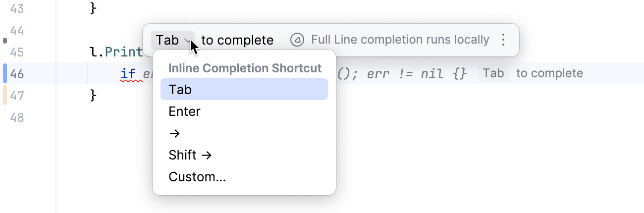Choose Custom... from the shortcut menu
Viewport: 644px width, 213px height.
[x=197, y=177]
